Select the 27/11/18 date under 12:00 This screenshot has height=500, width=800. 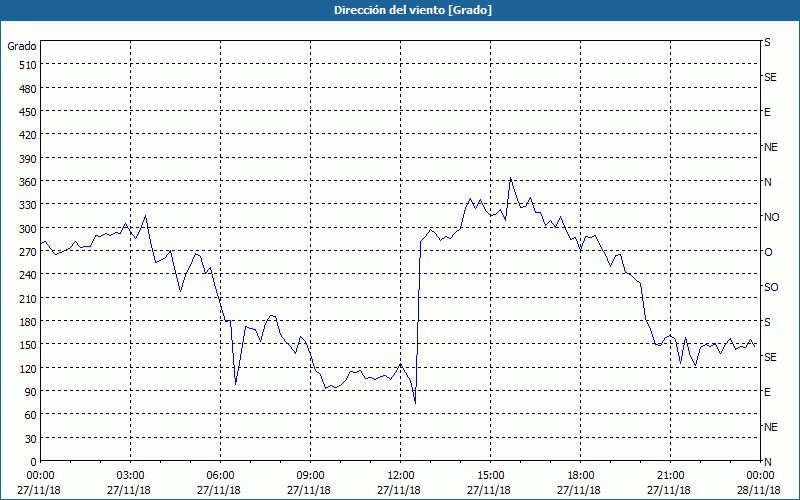coord(399,490)
